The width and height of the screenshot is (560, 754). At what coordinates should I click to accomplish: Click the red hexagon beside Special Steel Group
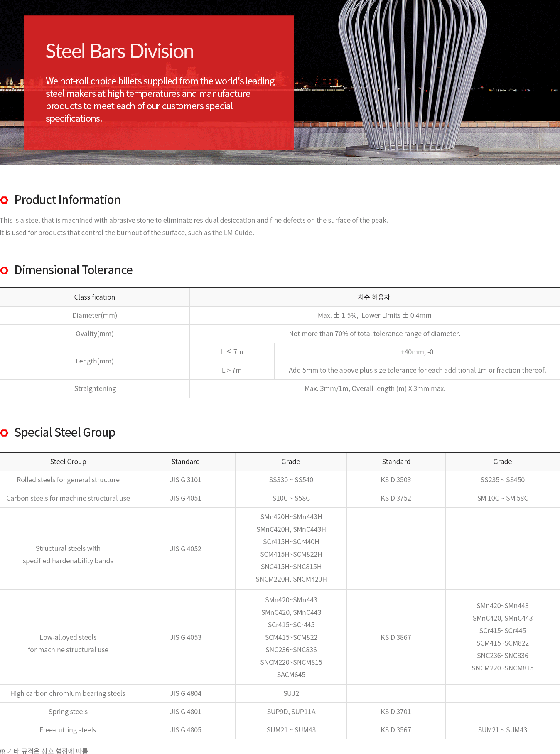click(5, 433)
